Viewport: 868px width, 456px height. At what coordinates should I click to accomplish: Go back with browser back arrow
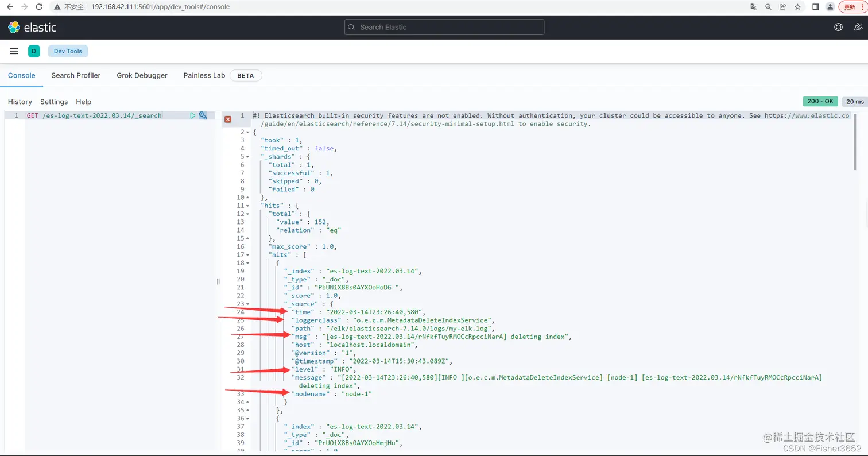(10, 7)
